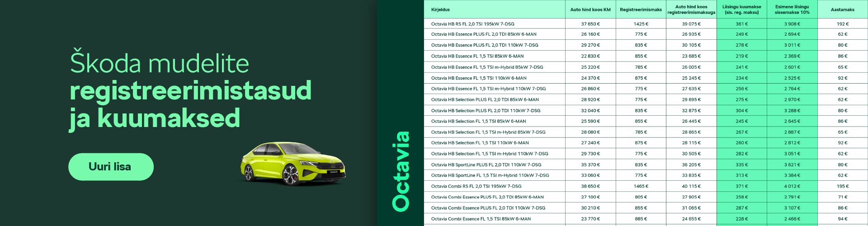Click annual tax cell '195 €'
Image resolution: width=868 pixels, height=226 pixels.
[x=843, y=186]
